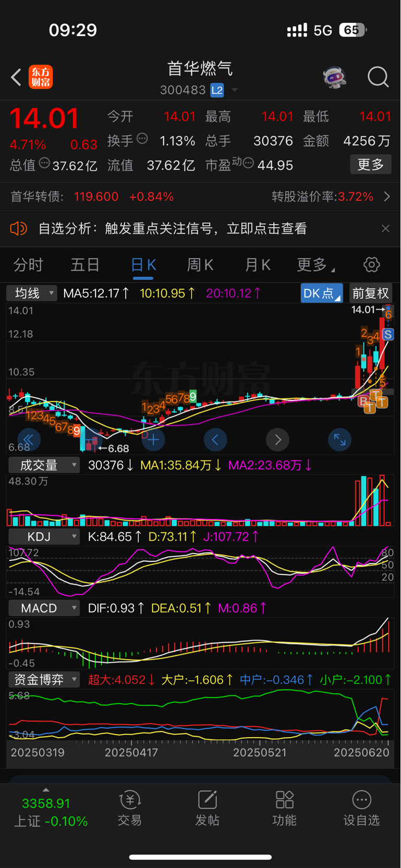Tap the info icon beside 市盈动
This screenshot has height=868, width=401.
(249, 163)
